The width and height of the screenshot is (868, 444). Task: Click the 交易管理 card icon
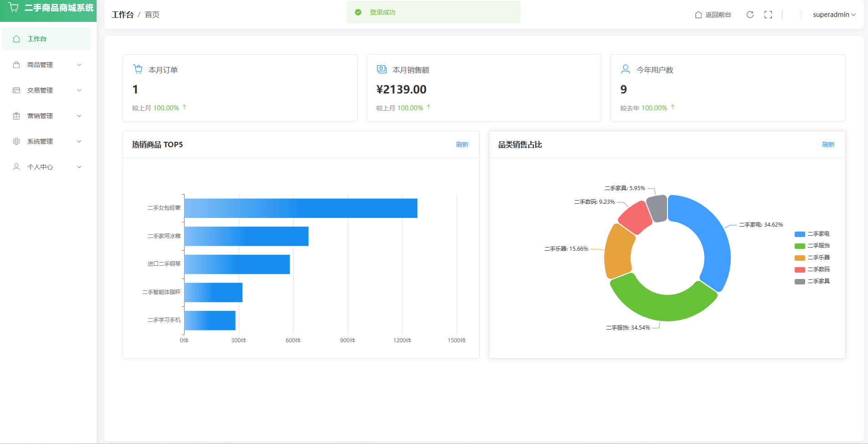tap(16, 90)
